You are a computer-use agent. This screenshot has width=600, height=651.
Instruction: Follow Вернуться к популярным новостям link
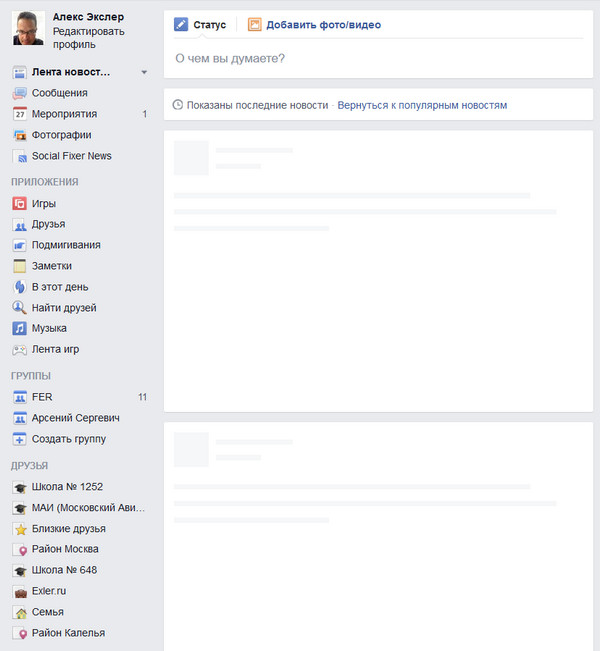pos(422,105)
